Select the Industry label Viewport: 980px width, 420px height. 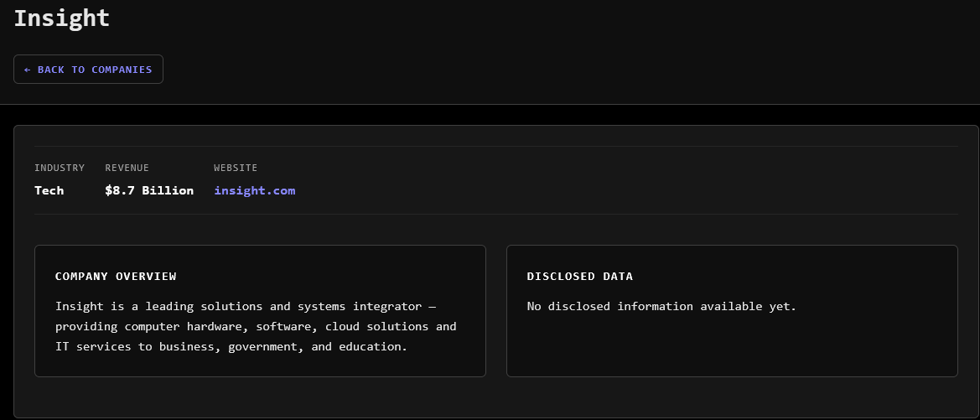tap(60, 168)
